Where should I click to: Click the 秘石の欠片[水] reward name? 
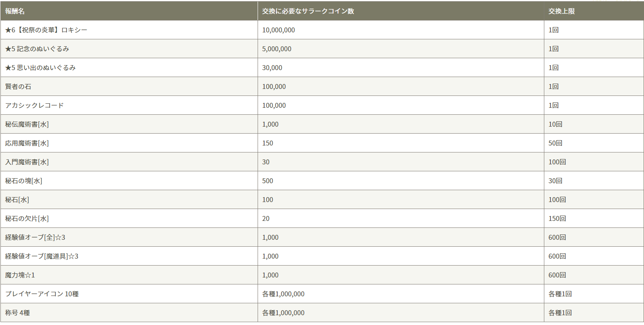tap(27, 219)
